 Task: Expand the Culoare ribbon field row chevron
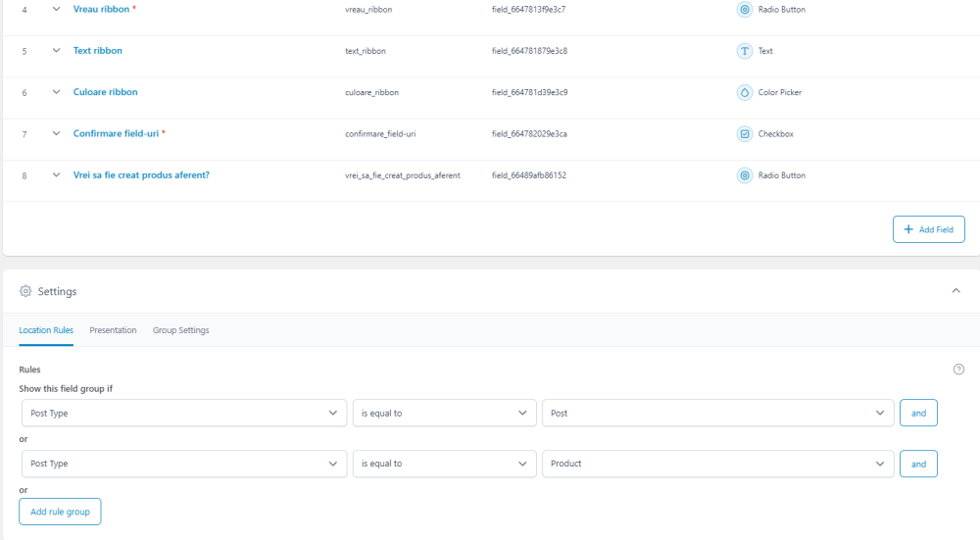coord(56,92)
